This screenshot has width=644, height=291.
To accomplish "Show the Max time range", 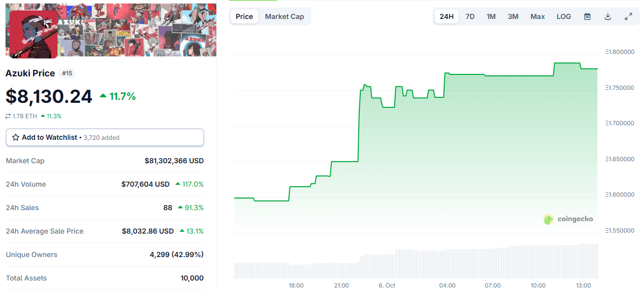I will 538,16.
